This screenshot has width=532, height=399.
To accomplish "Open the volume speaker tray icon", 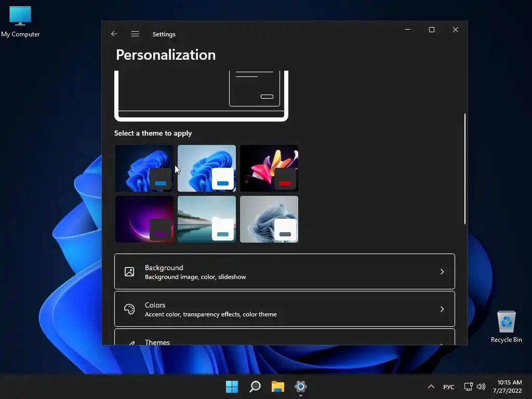I will (x=481, y=387).
